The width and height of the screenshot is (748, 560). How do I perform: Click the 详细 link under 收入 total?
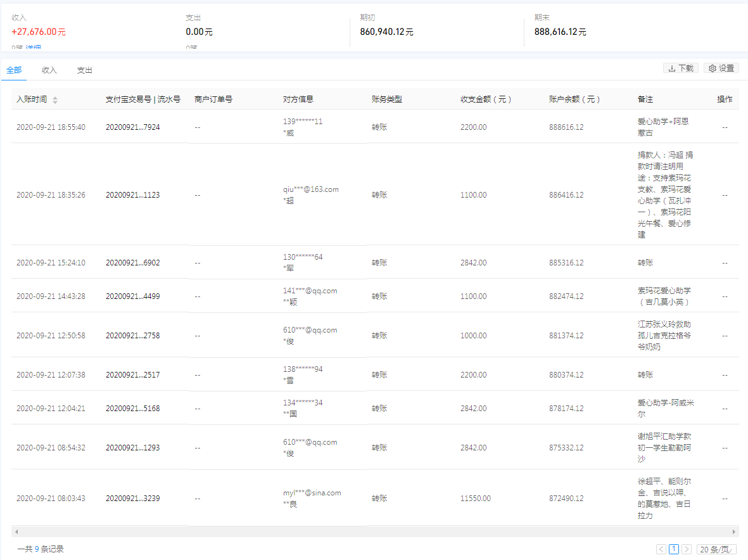tap(34, 48)
